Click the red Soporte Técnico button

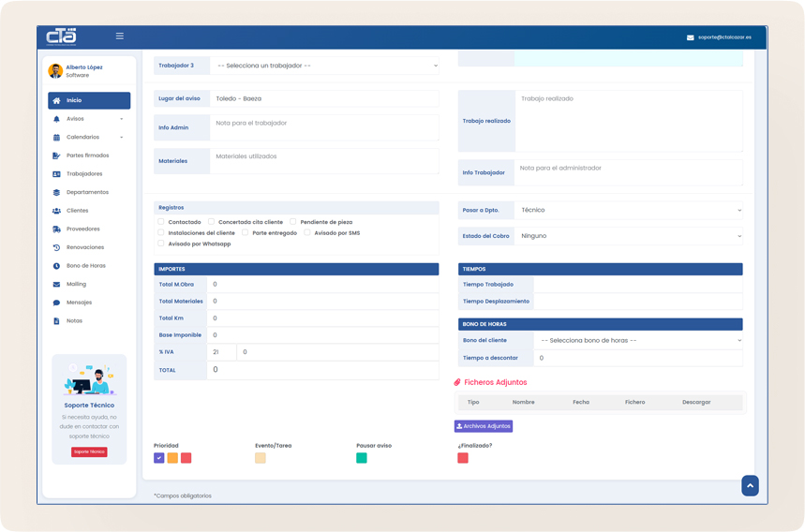(x=89, y=452)
